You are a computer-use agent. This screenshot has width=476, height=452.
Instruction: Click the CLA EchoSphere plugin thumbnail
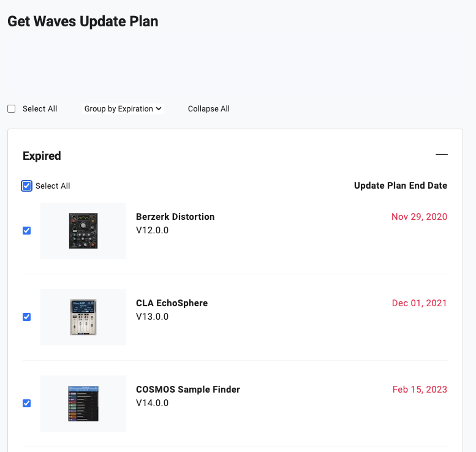[x=83, y=317]
